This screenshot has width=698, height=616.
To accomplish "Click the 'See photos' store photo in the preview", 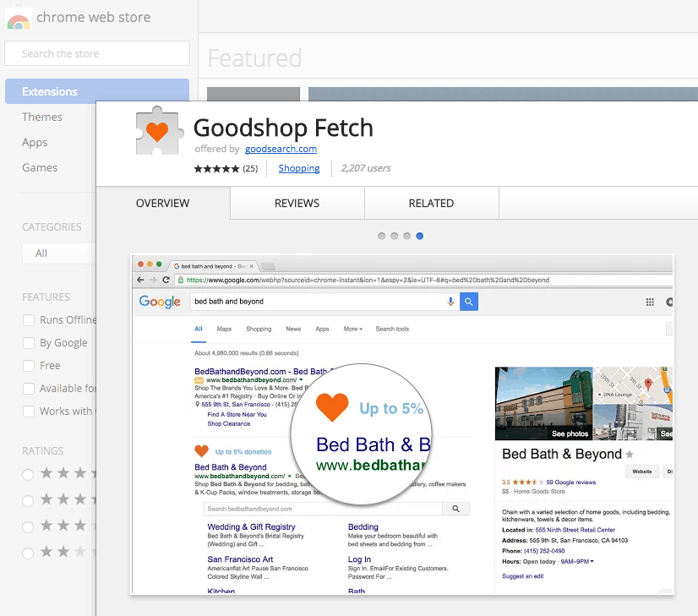I will pyautogui.click(x=543, y=403).
